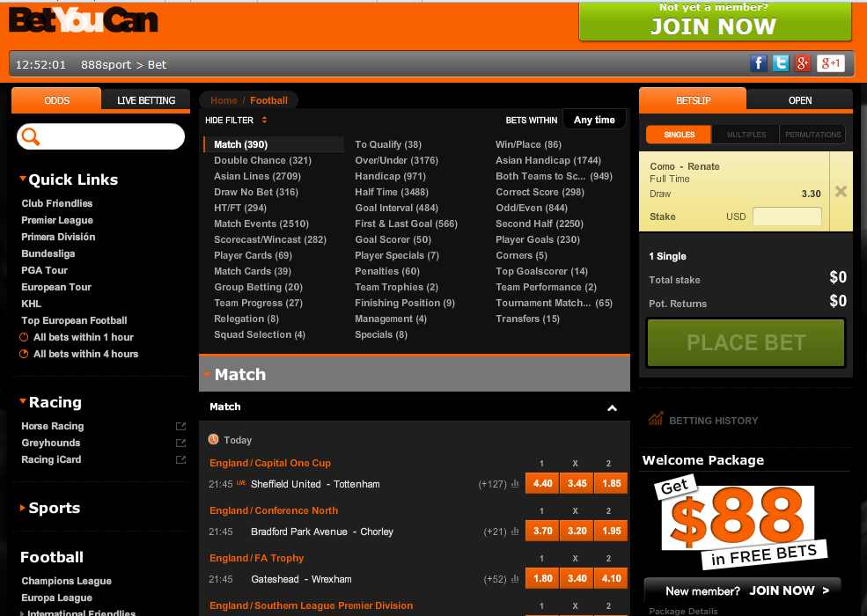Open the Facebook share icon

pos(758,63)
